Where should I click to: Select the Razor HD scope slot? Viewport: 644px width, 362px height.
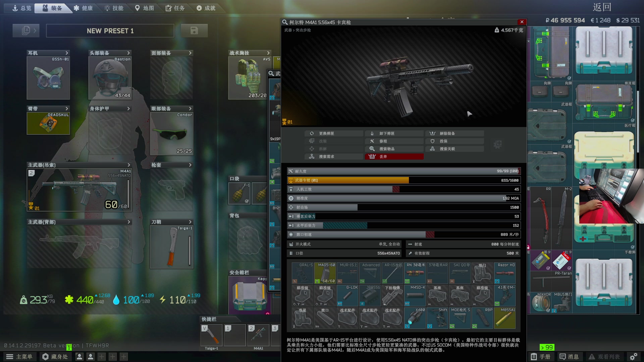click(x=505, y=273)
